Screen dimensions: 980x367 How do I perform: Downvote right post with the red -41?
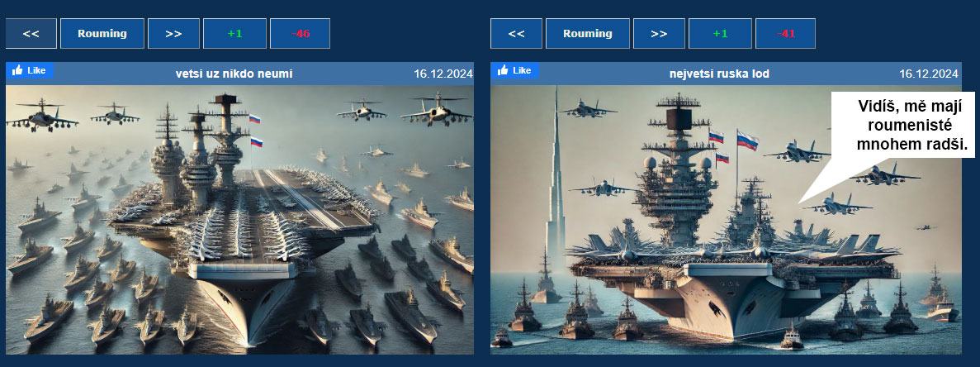786,34
